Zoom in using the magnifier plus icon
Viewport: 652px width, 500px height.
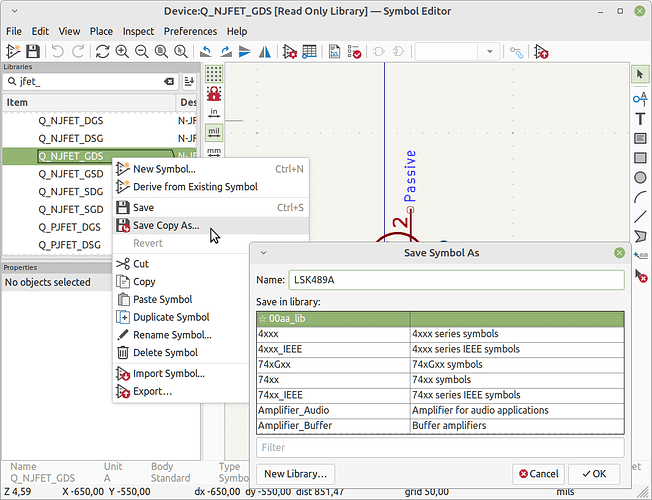click(x=122, y=52)
